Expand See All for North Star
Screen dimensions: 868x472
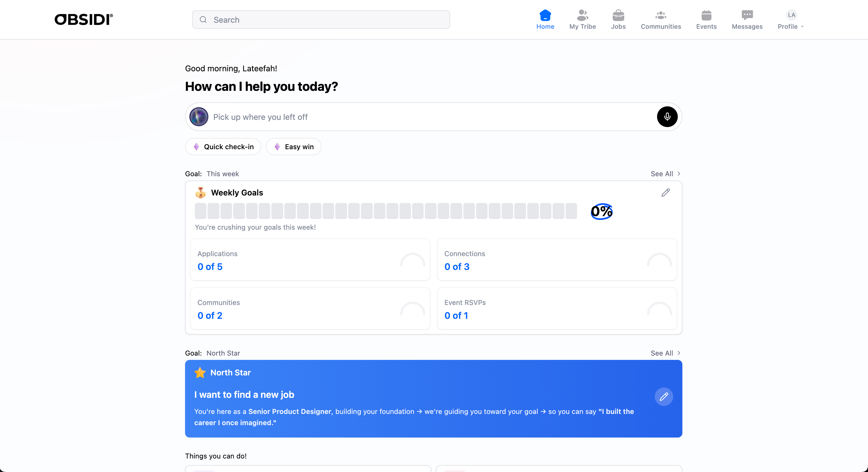point(665,353)
